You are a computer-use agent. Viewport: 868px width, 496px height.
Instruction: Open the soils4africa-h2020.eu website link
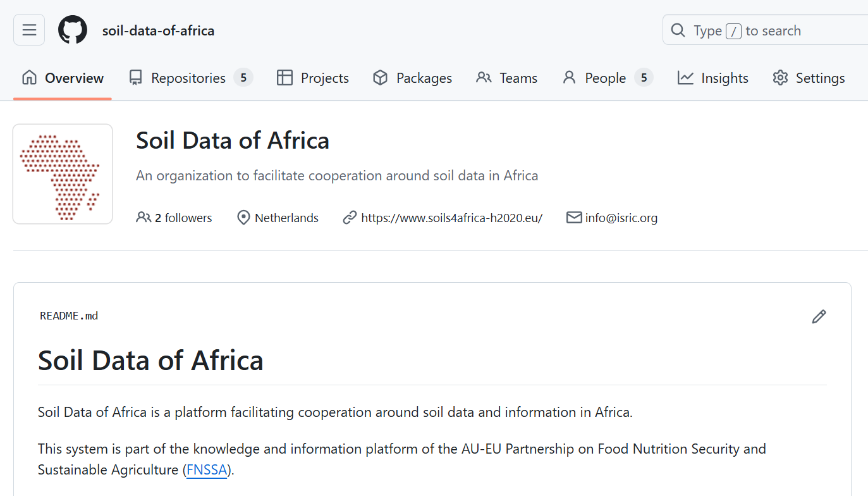coord(451,218)
